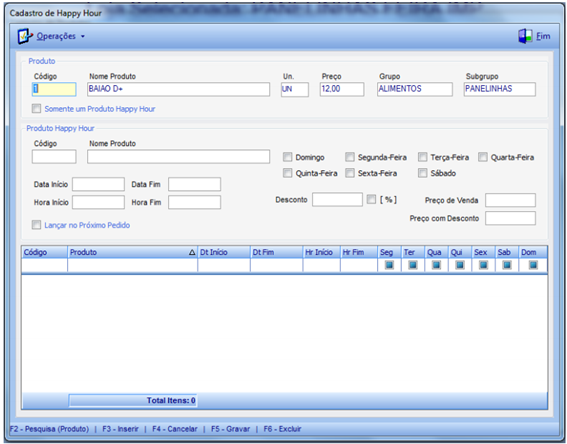The width and height of the screenshot is (567, 444).
Task: Click the Código column header in grid
Action: pyautogui.click(x=44, y=252)
